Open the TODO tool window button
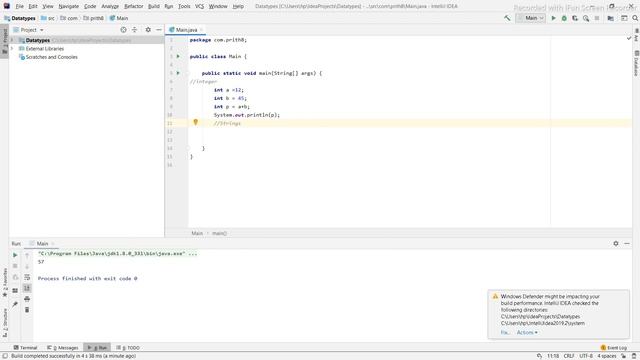Screen dimensions: 640x360 pos(128,348)
